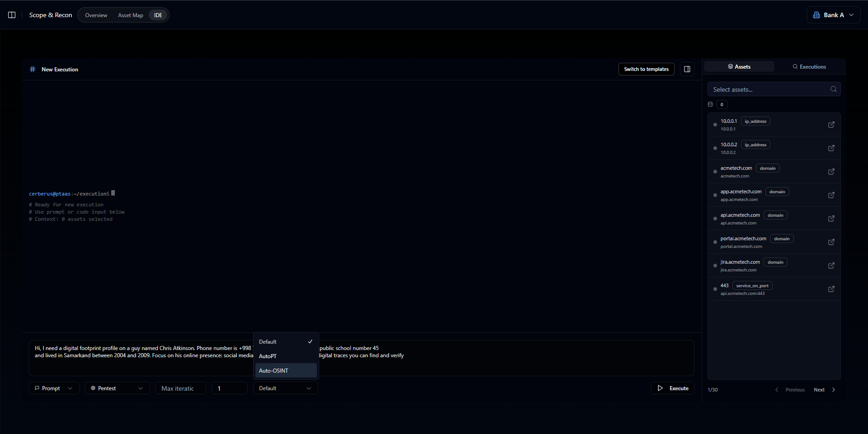Viewport: 868px width, 434px height.
Task: Click the ip_address tag on 10.0.0.1
Action: click(755, 121)
